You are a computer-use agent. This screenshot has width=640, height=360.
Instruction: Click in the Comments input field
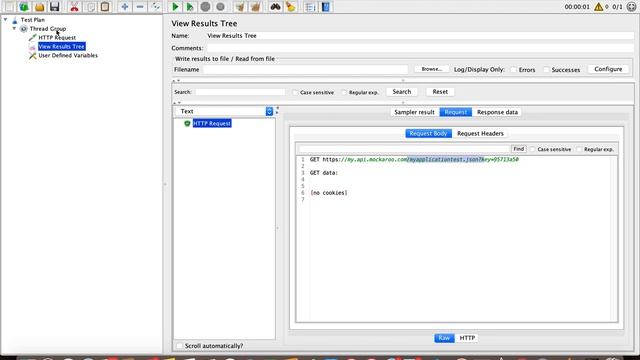click(420, 48)
